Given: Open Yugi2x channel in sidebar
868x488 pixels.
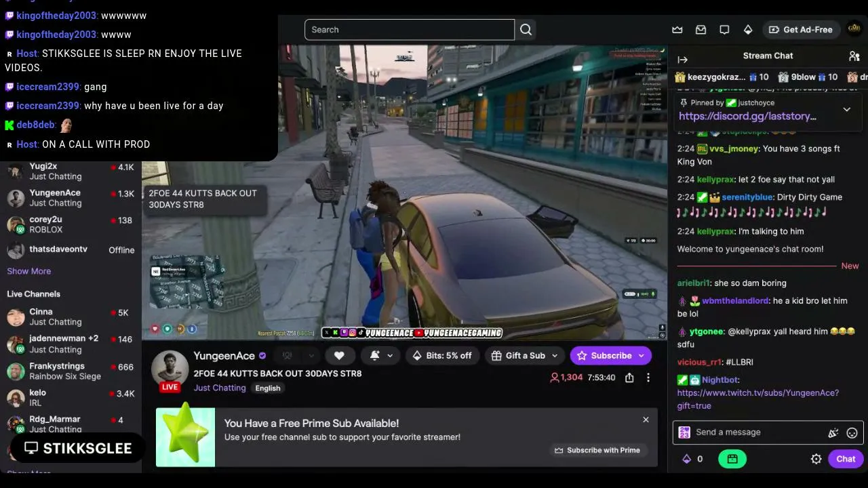Looking at the screenshot, I should point(71,171).
